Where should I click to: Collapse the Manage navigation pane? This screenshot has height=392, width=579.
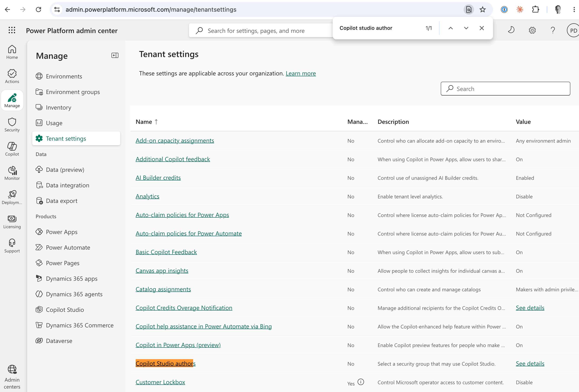tap(115, 55)
